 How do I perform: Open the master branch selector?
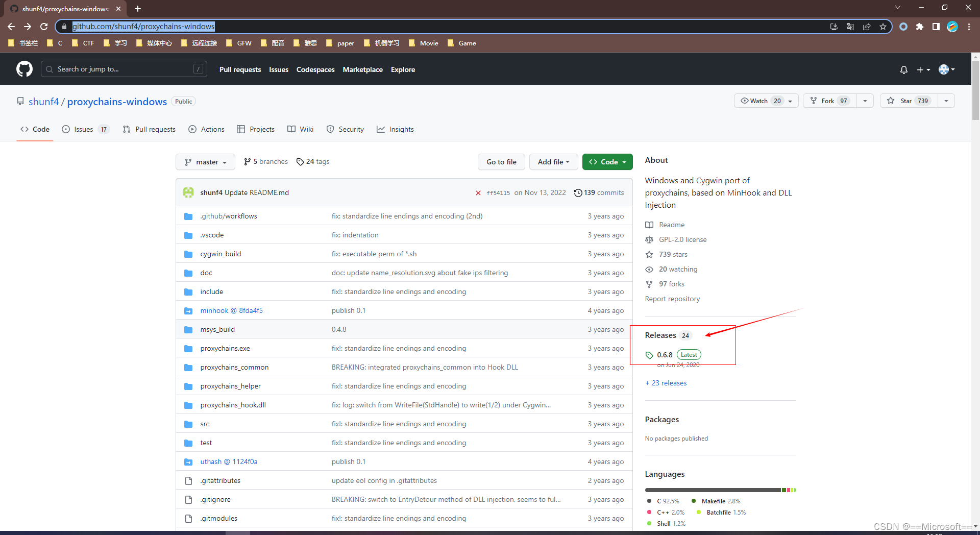(x=205, y=162)
